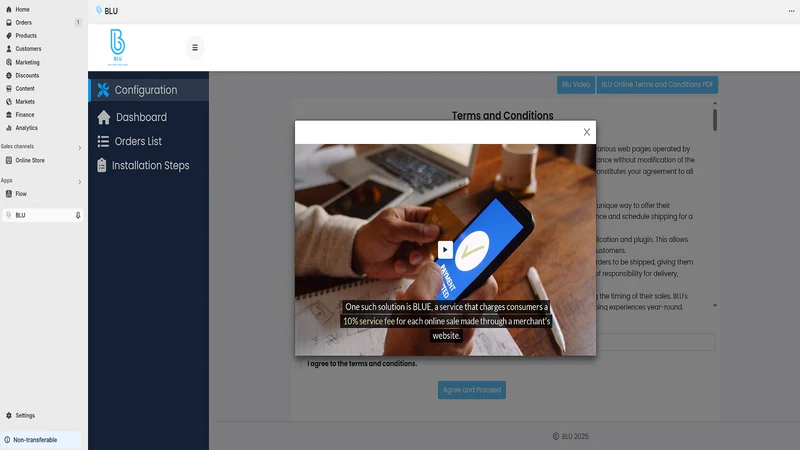This screenshot has height=450, width=800.
Task: Open the three-dot menu at top right
Action: pos(791,11)
